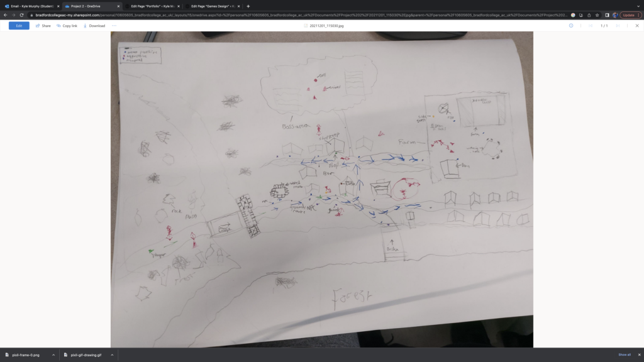Open the browser profile avatar
This screenshot has width=644, height=362.
615,15
